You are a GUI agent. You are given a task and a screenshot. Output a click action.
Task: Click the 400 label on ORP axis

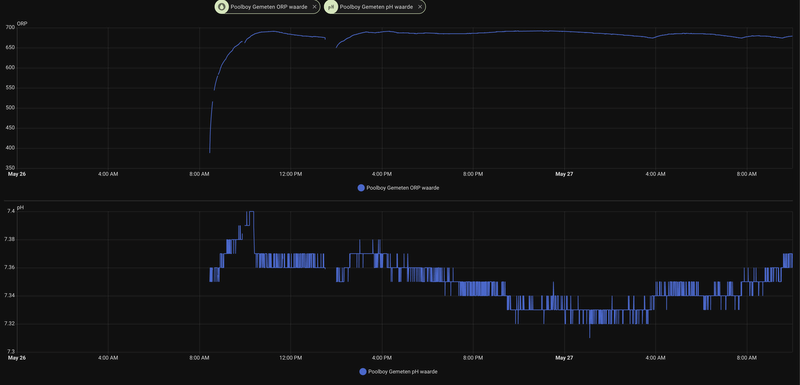click(10, 148)
